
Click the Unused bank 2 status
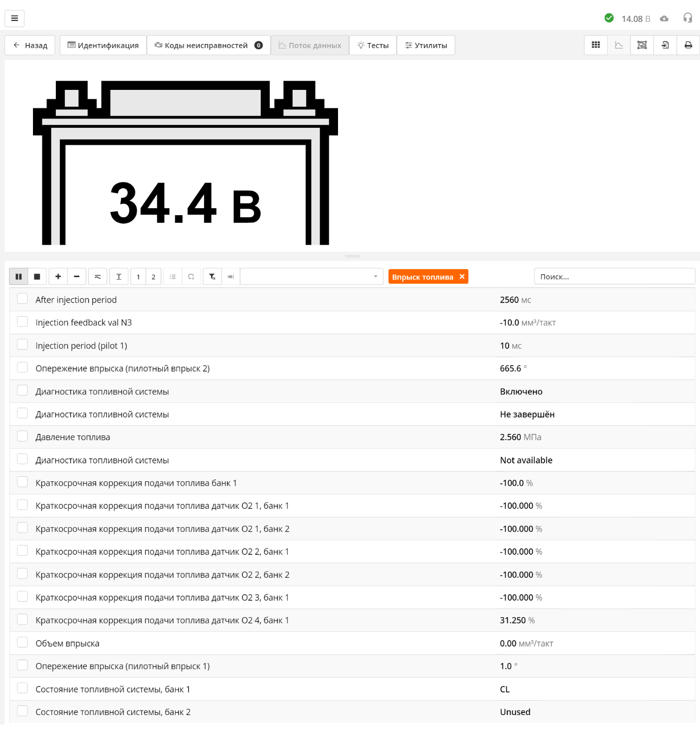pos(515,712)
